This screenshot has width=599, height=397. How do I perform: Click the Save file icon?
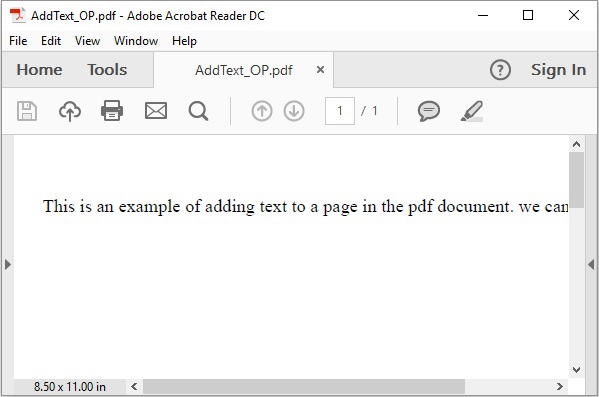(27, 111)
